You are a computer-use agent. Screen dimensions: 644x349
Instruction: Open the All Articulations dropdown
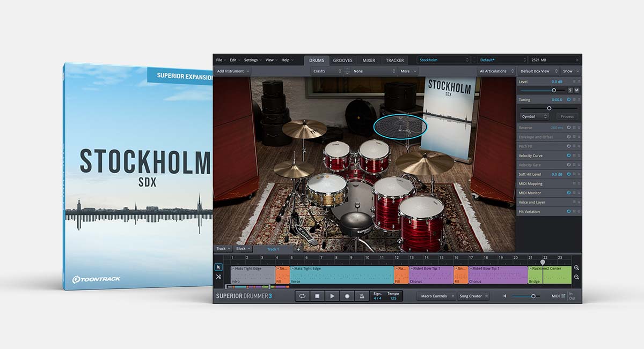click(496, 71)
